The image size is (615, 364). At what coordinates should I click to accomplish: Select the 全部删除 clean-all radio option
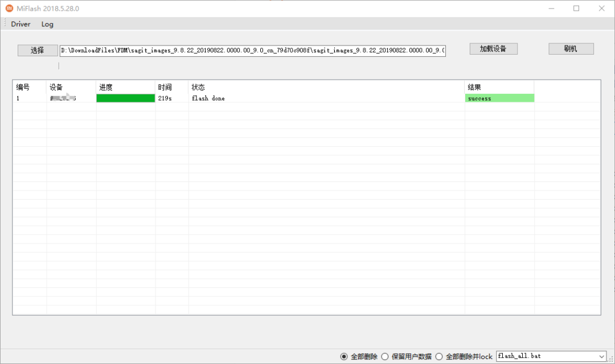pyautogui.click(x=344, y=356)
